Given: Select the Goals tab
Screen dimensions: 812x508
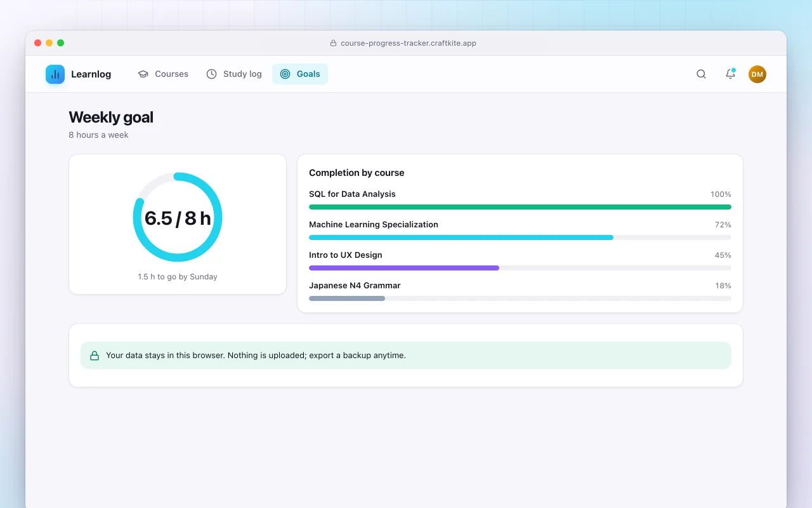Looking at the screenshot, I should pyautogui.click(x=300, y=74).
